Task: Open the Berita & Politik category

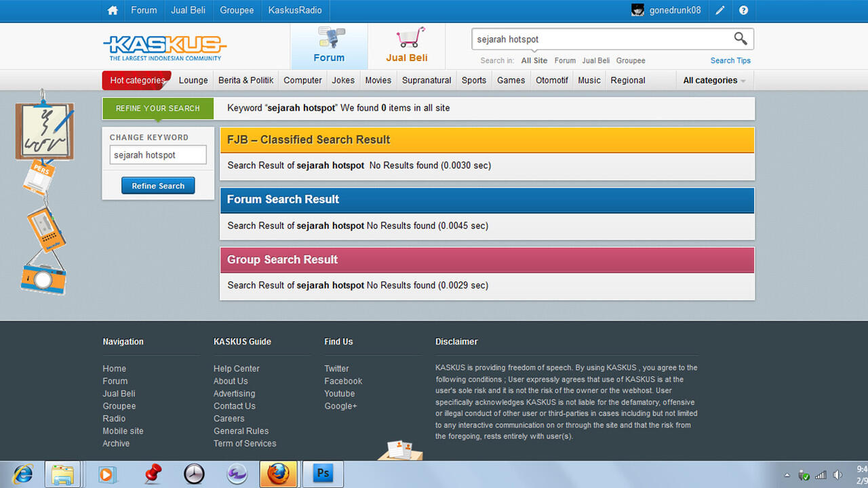Action: 245,80
